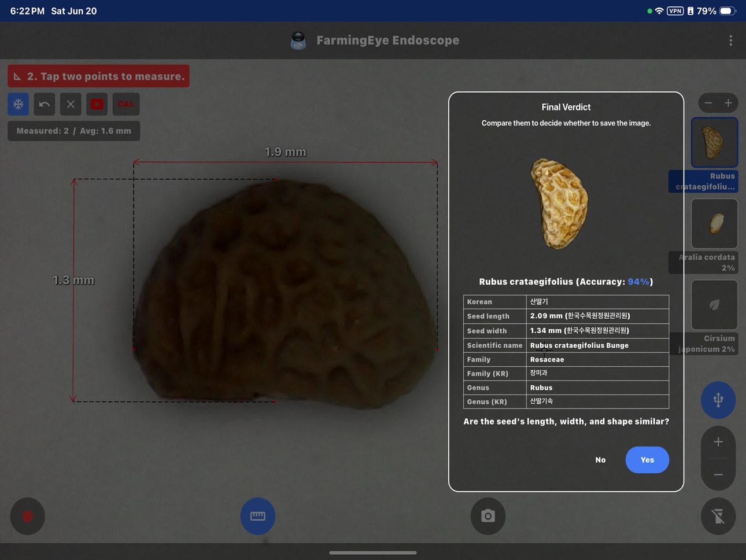Viewport: 746px width, 560px height.
Task: Click the small minus above the thumbnails
Action: click(708, 103)
